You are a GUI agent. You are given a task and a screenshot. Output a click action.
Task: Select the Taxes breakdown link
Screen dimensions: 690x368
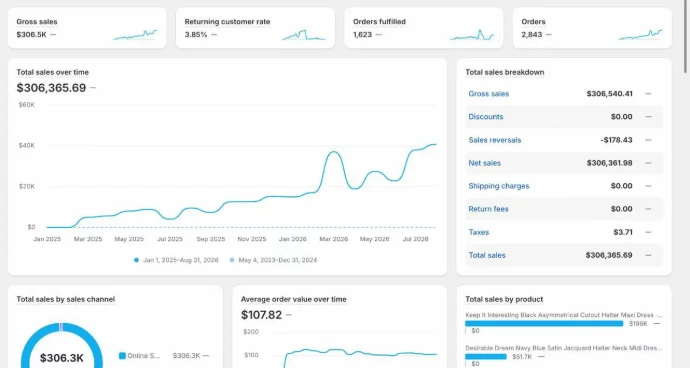478,232
